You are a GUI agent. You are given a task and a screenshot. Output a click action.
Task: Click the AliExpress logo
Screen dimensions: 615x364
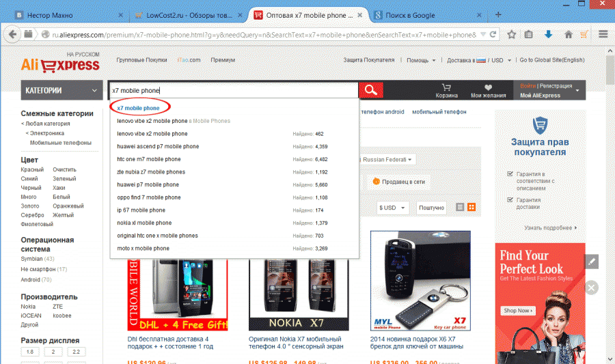tap(60, 65)
